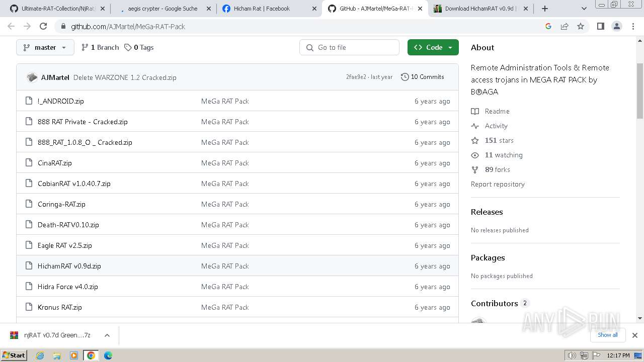Image resolution: width=644 pixels, height=362 pixels.
Task: Close the Hicham Rat Facebook tab
Action: click(x=314, y=9)
